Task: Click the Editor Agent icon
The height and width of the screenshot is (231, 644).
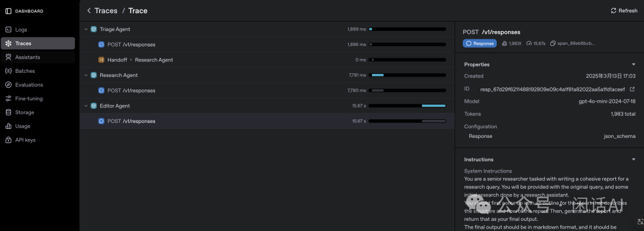Action: [94, 106]
